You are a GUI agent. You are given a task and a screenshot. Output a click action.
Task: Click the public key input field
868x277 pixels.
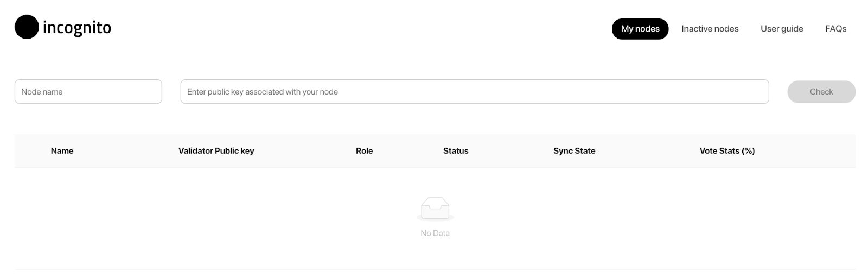pyautogui.click(x=475, y=91)
